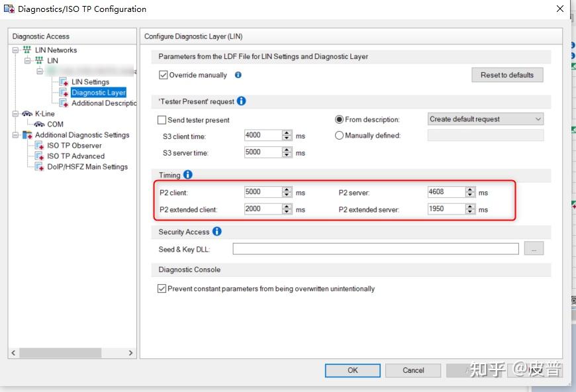Click the Seed & Key DLL text field
Viewport: 576px width, 392px height.
click(x=375, y=249)
